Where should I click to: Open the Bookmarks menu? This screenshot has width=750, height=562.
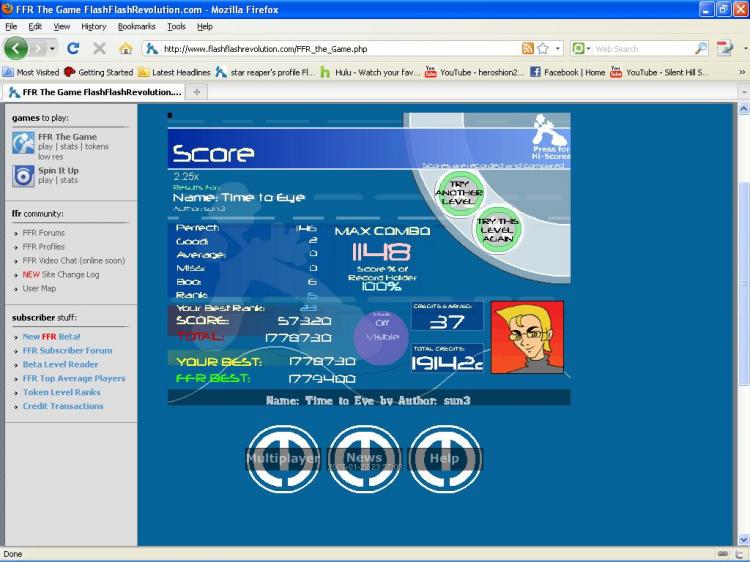coord(136,26)
